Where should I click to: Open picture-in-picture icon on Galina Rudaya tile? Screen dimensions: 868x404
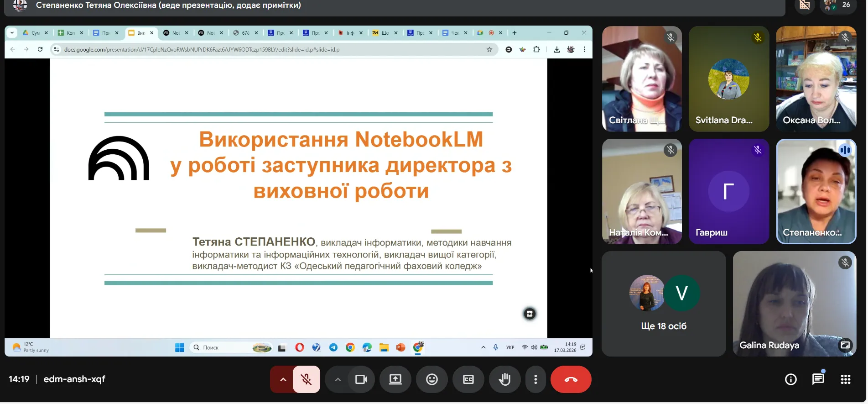coord(845,345)
